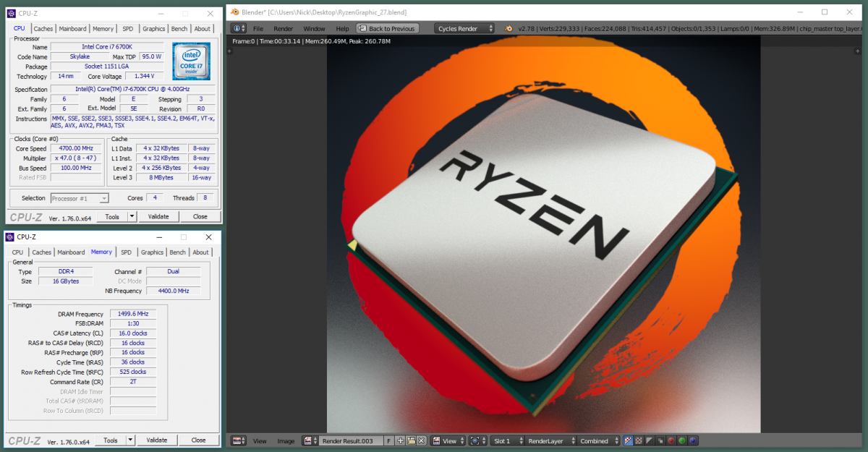The height and width of the screenshot is (452, 868).
Task: Open the Image menu in the image editor
Action: click(x=286, y=440)
